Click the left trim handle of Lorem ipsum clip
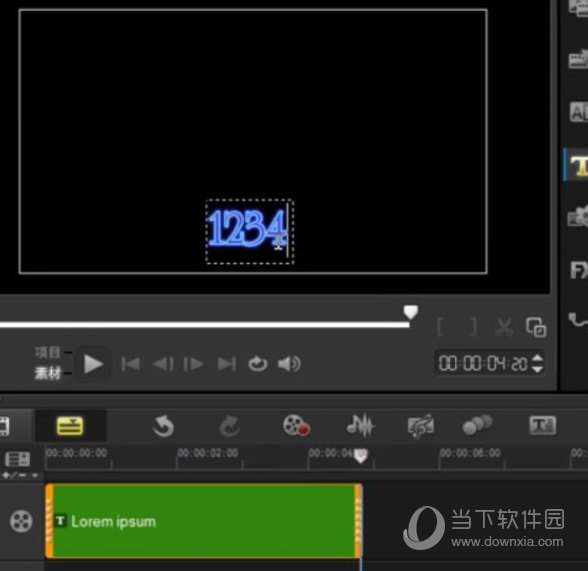 [x=49, y=521]
